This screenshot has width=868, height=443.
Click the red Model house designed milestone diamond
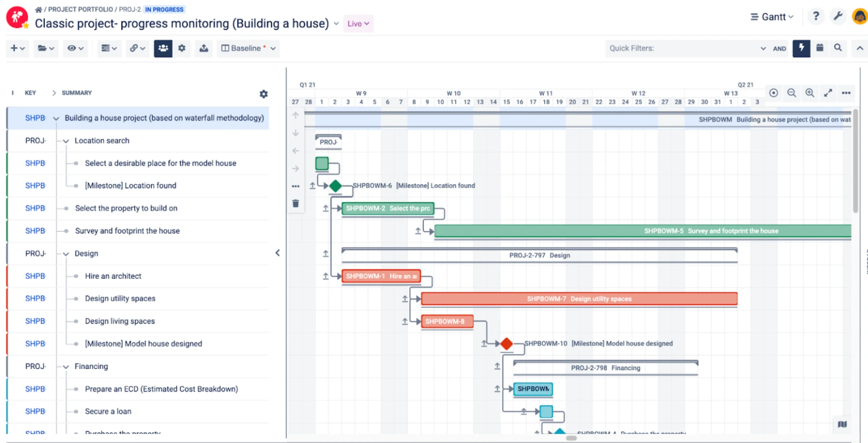507,344
